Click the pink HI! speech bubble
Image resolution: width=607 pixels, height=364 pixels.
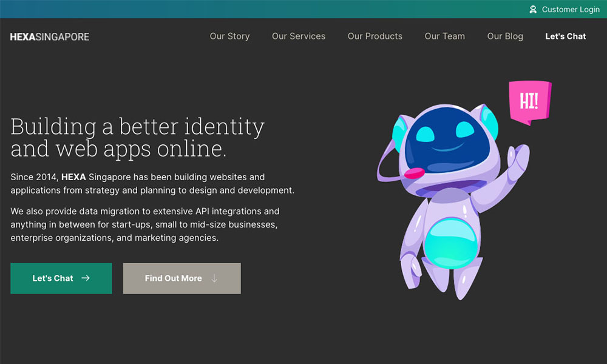point(529,101)
